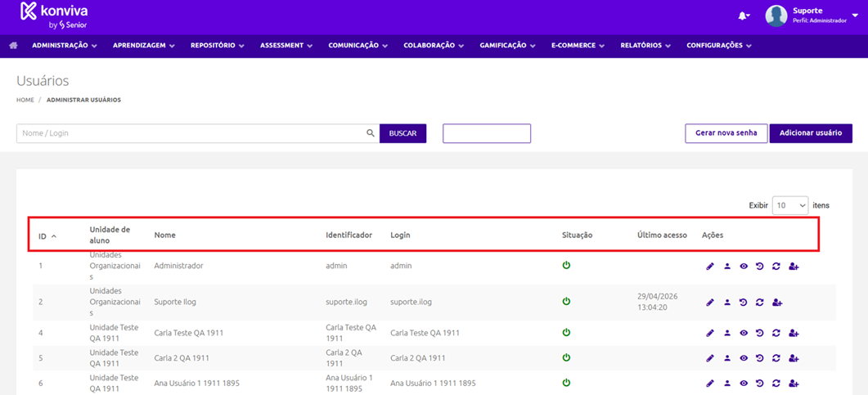Sort by the Último acesso column header
Screen dimensions: 868x395
point(662,236)
